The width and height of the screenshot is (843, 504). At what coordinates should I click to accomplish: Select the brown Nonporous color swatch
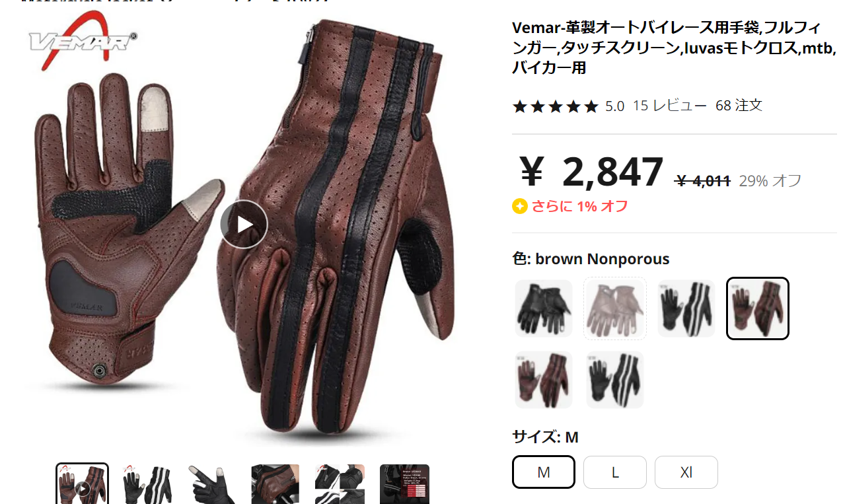pyautogui.click(x=758, y=308)
